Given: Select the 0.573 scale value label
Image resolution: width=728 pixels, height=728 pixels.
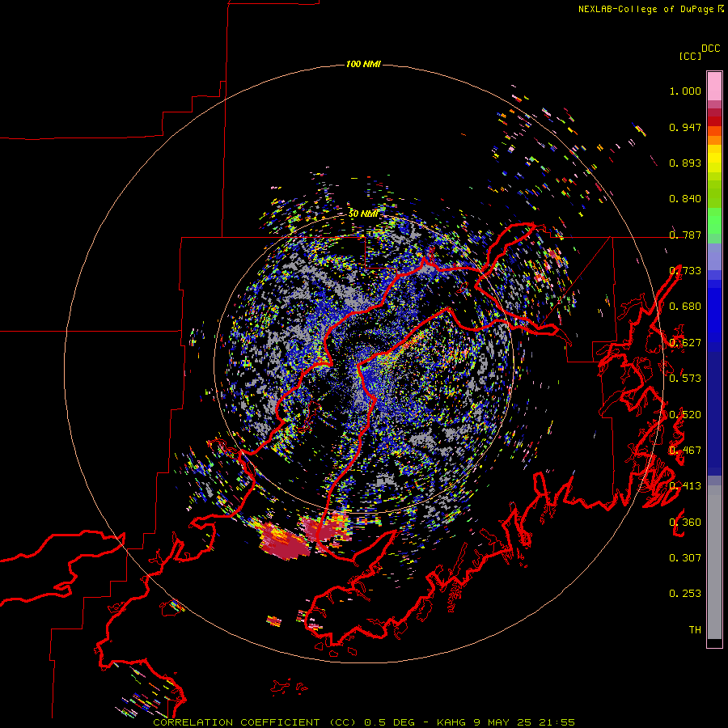Looking at the screenshot, I should pos(685,379).
